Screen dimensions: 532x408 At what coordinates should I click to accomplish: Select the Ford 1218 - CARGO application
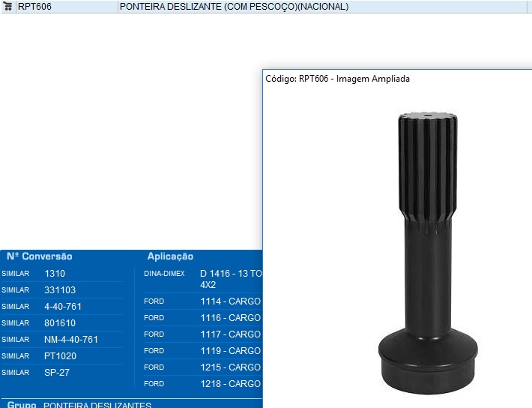230,384
